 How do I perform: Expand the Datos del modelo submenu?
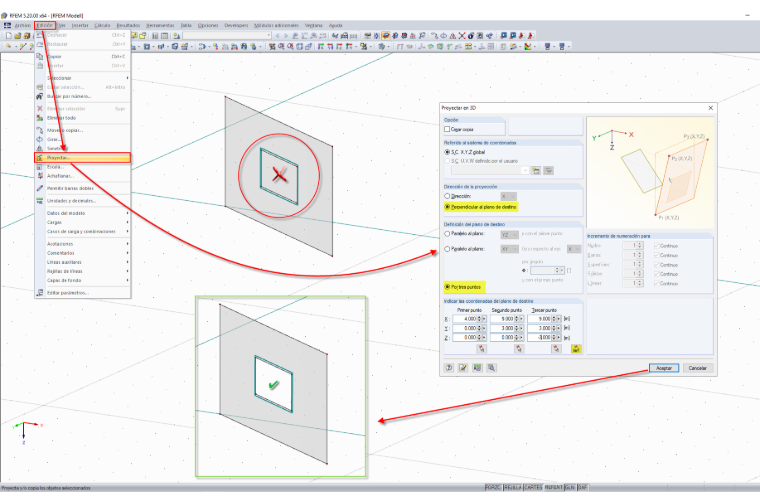point(82,213)
